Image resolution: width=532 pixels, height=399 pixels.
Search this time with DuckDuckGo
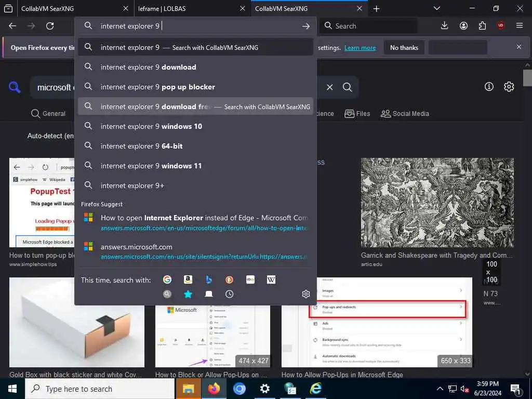coord(229,280)
